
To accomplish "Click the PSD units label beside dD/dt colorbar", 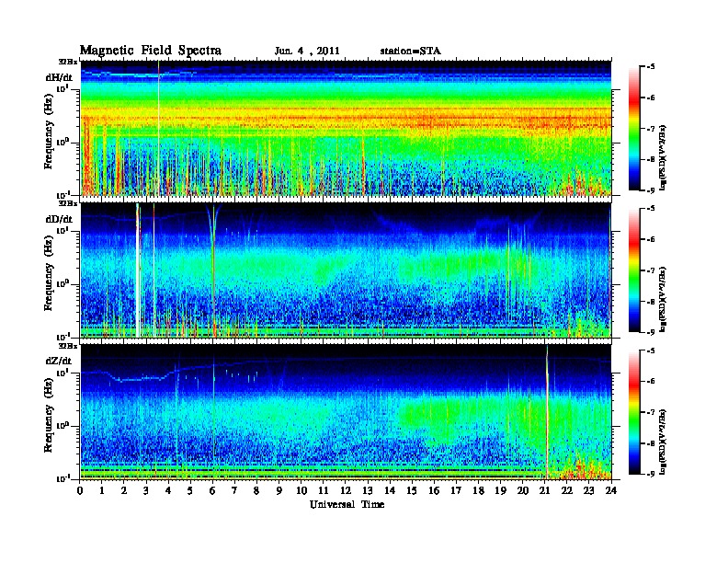I will click(x=664, y=300).
